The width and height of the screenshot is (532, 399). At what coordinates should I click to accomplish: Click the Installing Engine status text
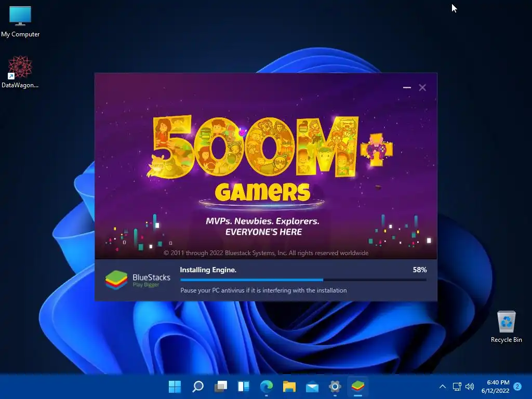(x=208, y=270)
